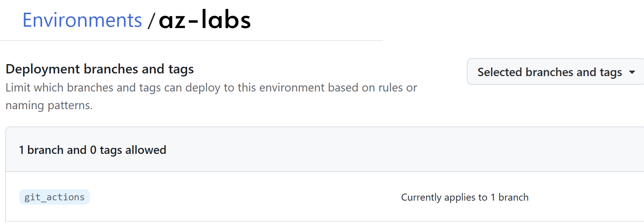Viewport: 644px width, 224px height.
Task: Click 'Currently applies to 1 branch' text
Action: [x=465, y=197]
